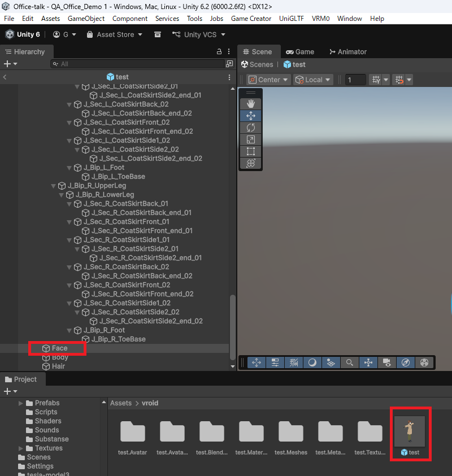Select the test prefab thumbnail
This screenshot has height=476, width=452.
click(x=410, y=429)
